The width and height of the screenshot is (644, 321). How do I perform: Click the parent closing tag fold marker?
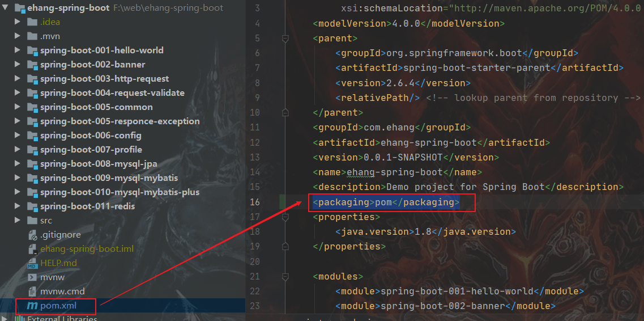[x=285, y=112]
